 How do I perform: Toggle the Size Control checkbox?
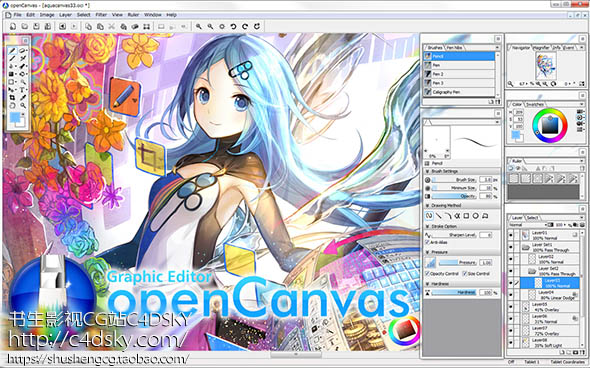pos(465,274)
